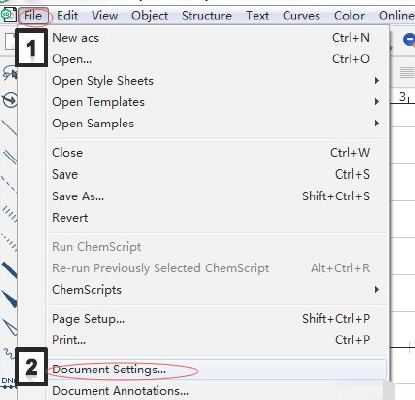Open the Edit menu
This screenshot has width=415, height=400.
[67, 16]
